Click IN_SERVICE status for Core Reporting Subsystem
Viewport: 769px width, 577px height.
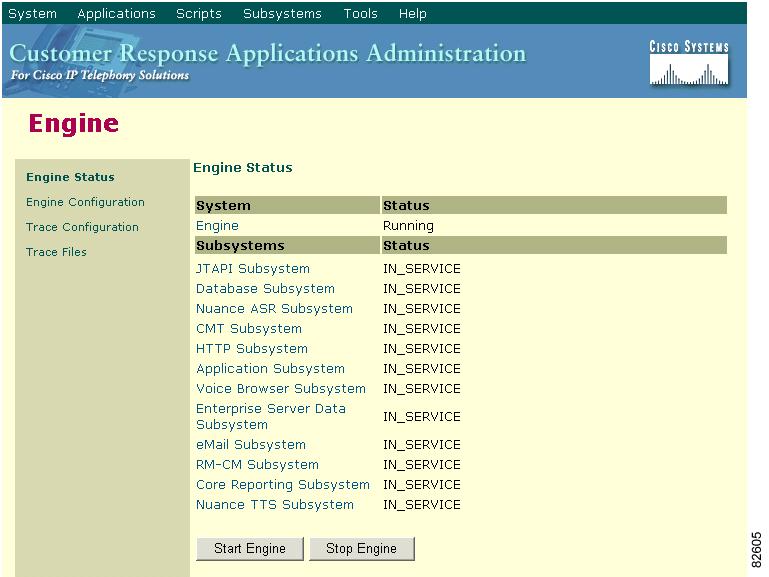tap(421, 485)
